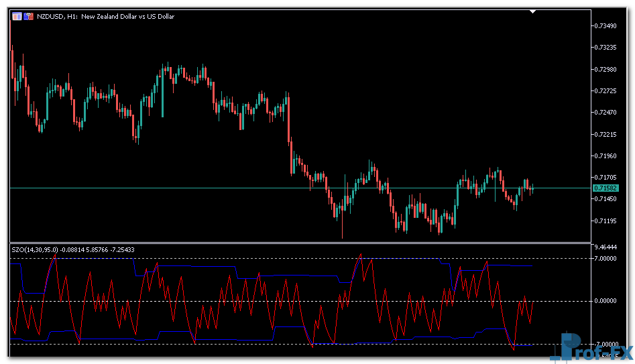This screenshot has height=364, width=635.
Task: Click the chart shift triangle marker at top
Action: tap(533, 11)
